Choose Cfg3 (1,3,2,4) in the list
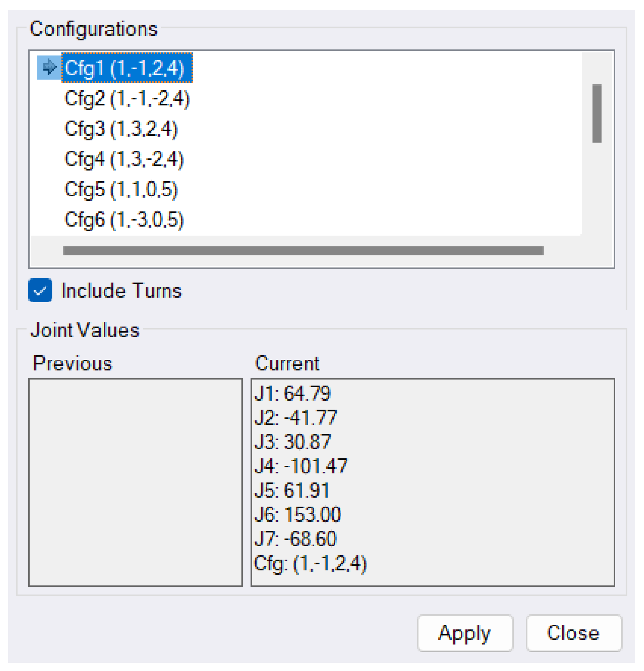 [121, 129]
